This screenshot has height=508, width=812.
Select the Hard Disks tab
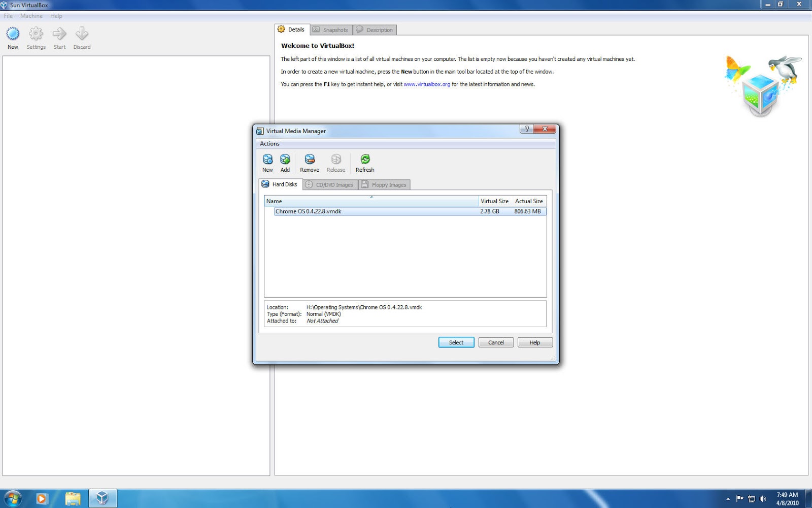[x=280, y=184]
